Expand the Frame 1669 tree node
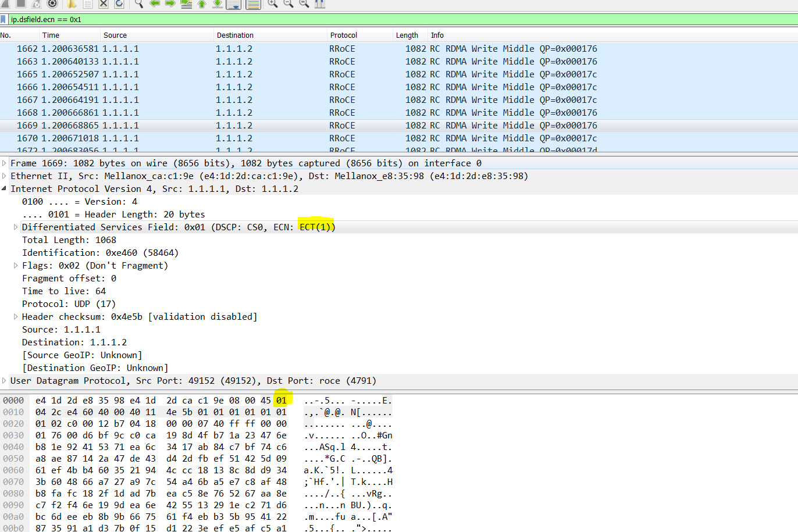Screen dimensions: 798x532 coord(5,163)
